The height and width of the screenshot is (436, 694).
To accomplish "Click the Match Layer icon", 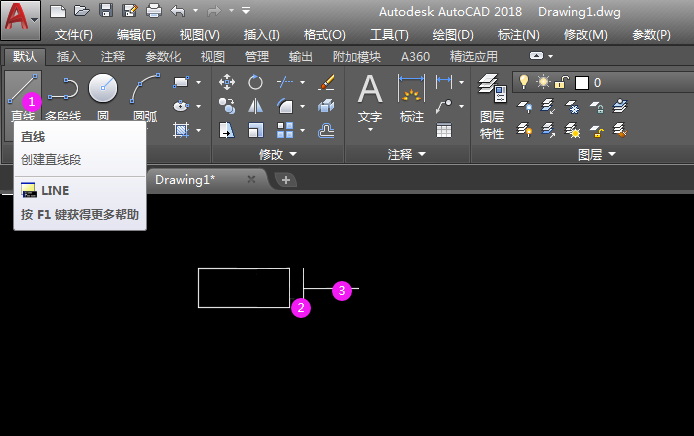I will pos(621,130).
